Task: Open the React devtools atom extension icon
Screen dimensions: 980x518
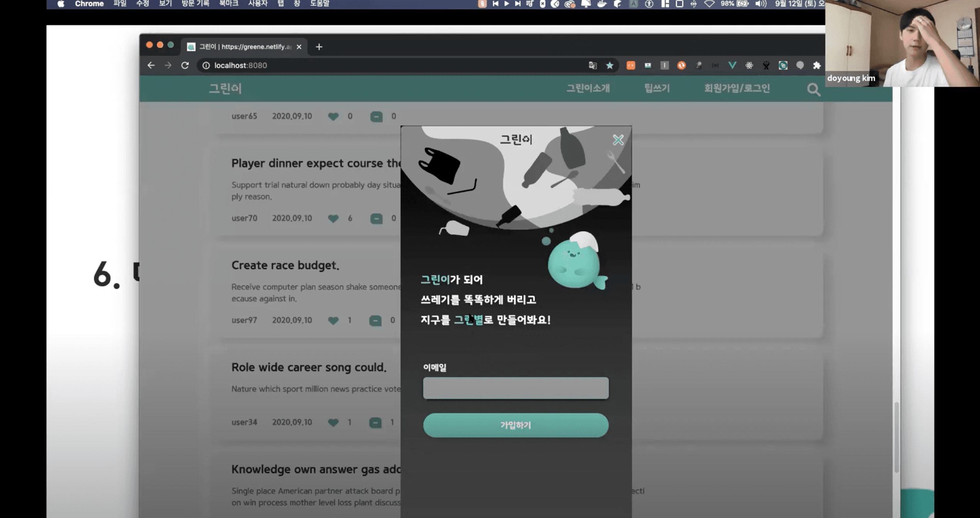Action: pyautogui.click(x=749, y=66)
